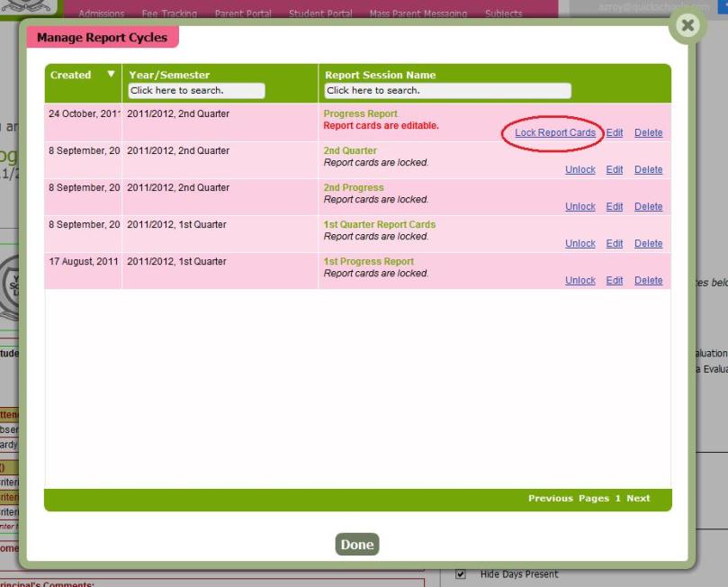Click the Done button
728x587 pixels.
click(357, 545)
